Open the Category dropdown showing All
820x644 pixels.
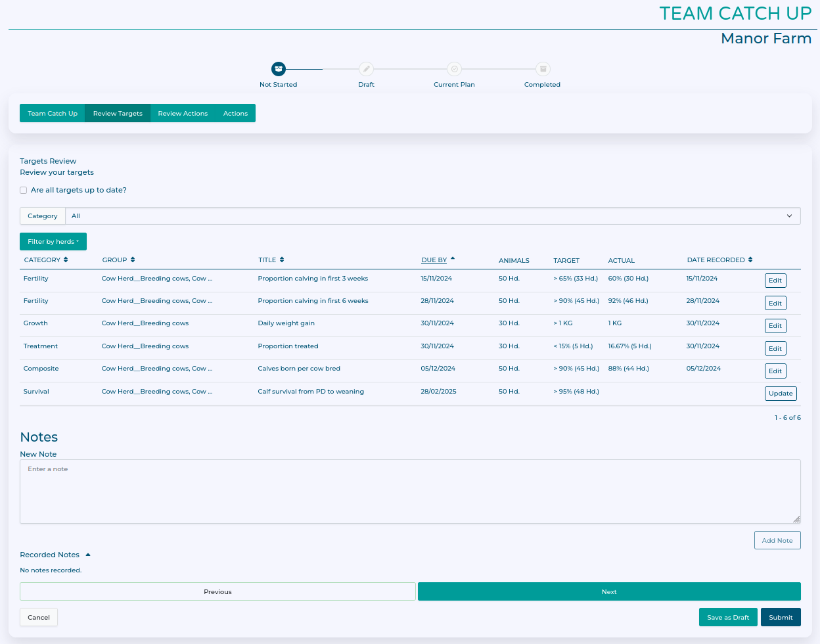pos(432,216)
